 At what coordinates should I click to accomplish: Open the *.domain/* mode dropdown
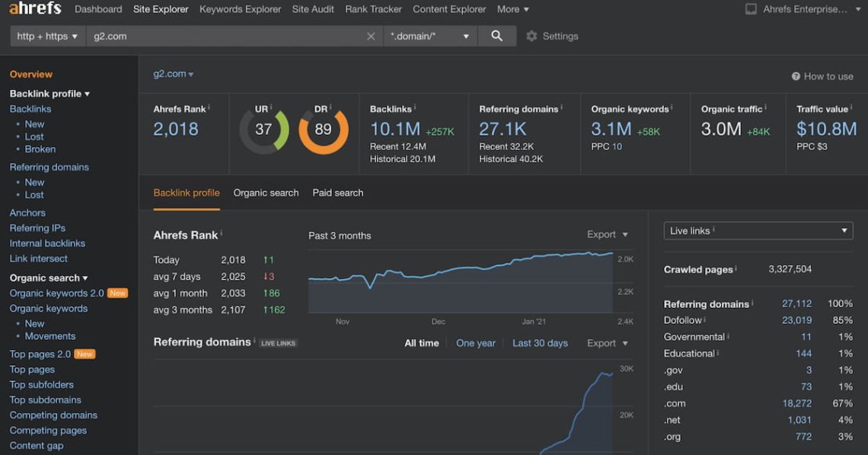[430, 36]
